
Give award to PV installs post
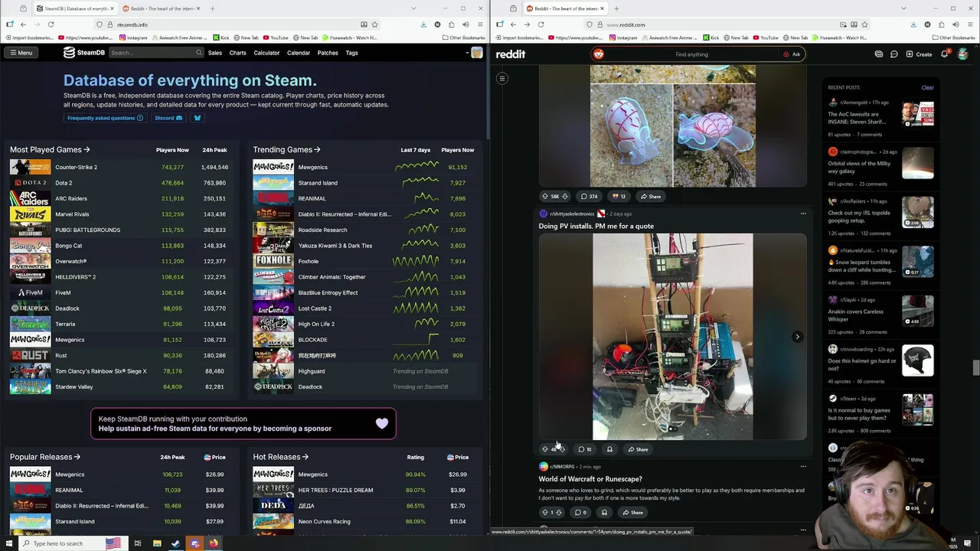click(609, 449)
